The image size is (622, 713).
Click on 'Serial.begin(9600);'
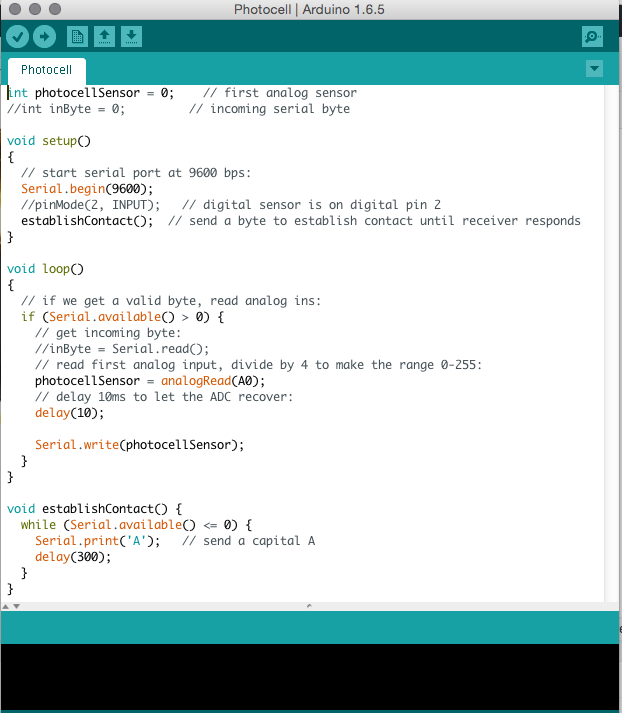coord(87,189)
